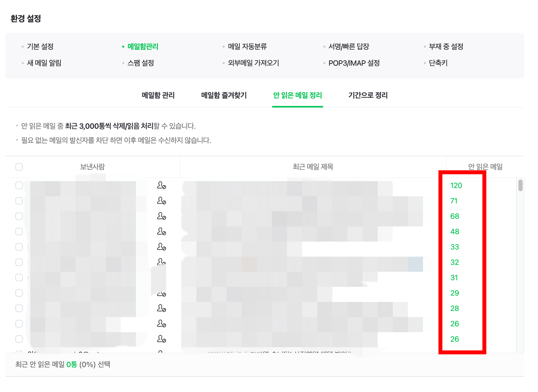Tick the checkbox for the 120 unread row

(x=19, y=185)
